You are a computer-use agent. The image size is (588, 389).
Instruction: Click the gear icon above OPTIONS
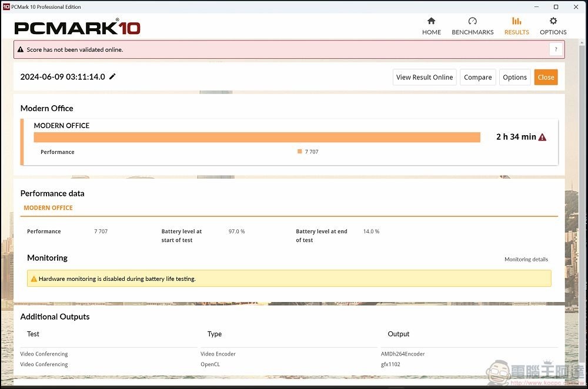(553, 21)
